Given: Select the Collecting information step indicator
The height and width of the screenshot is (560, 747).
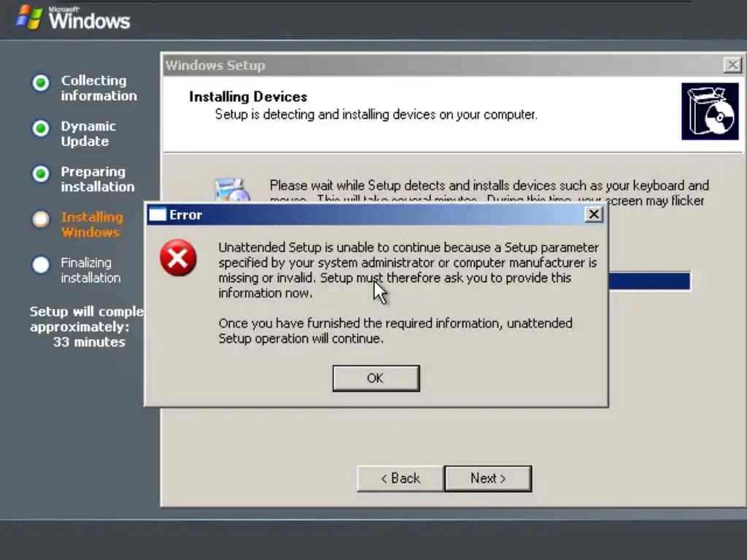Looking at the screenshot, I should tap(41, 83).
